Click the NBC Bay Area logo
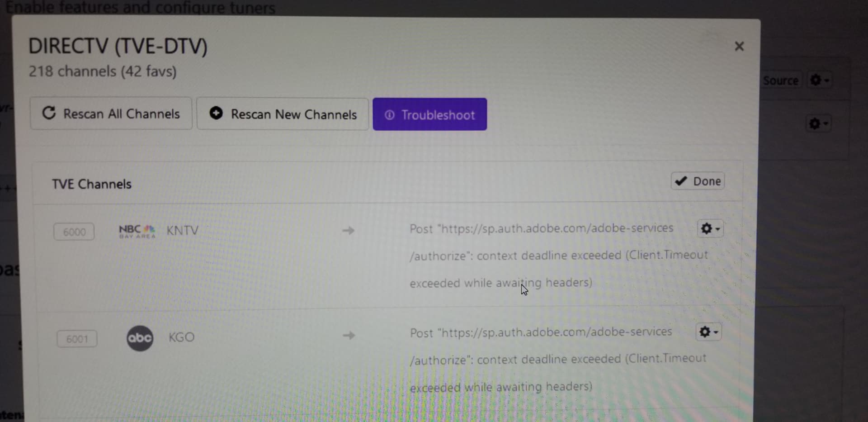The height and width of the screenshot is (422, 868). [137, 231]
